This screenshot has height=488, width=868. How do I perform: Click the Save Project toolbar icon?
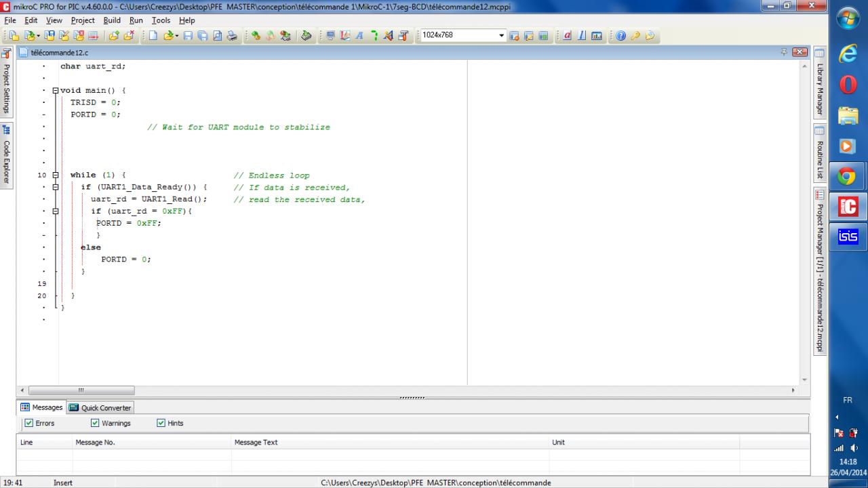point(50,35)
